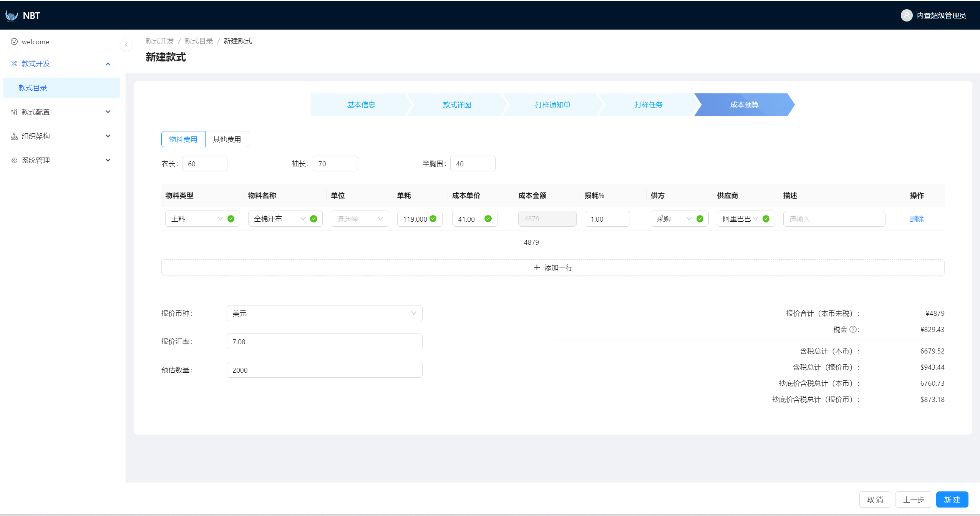This screenshot has width=980, height=516.
Task: Switch to the 其他费用 tab
Action: [227, 139]
